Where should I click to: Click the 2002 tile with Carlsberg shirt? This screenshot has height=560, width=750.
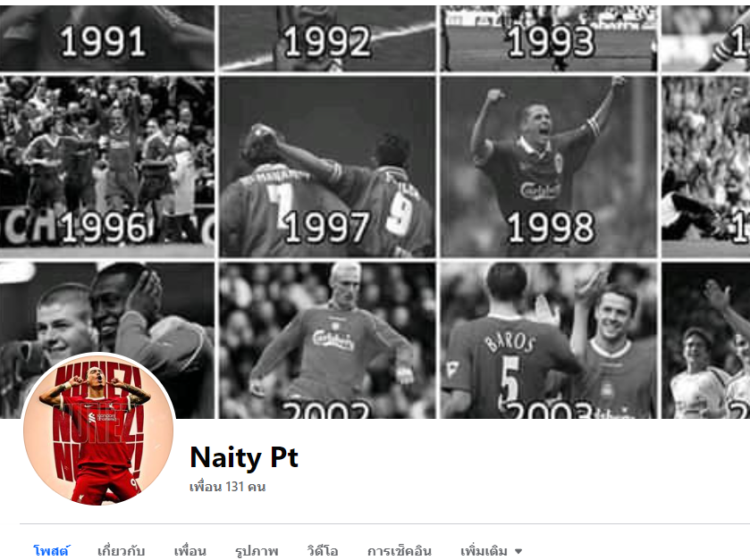point(327,340)
